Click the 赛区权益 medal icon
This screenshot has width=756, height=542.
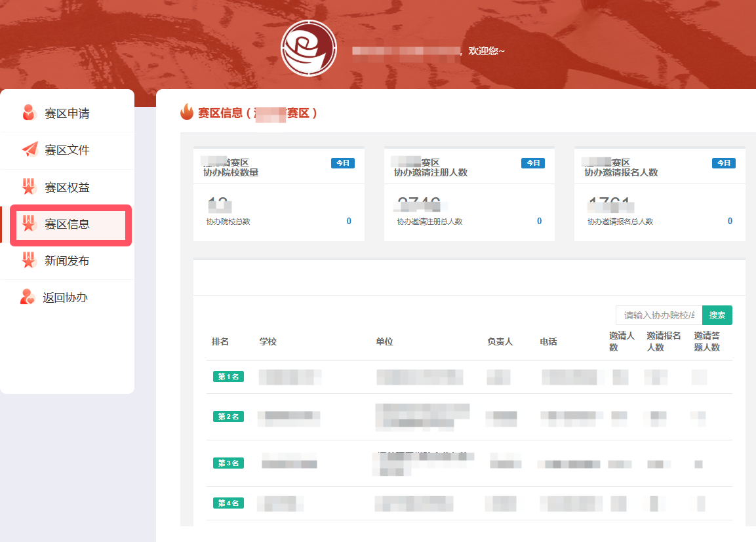point(29,187)
